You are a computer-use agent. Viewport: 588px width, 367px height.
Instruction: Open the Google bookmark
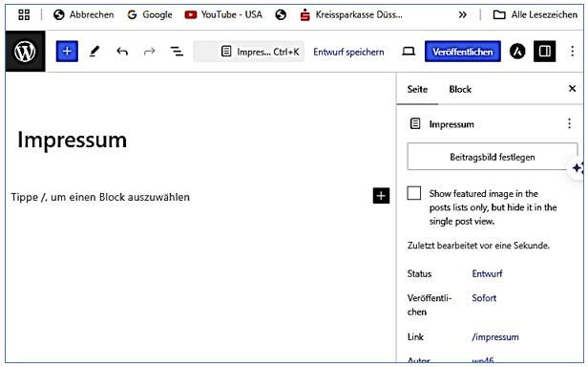tap(150, 14)
